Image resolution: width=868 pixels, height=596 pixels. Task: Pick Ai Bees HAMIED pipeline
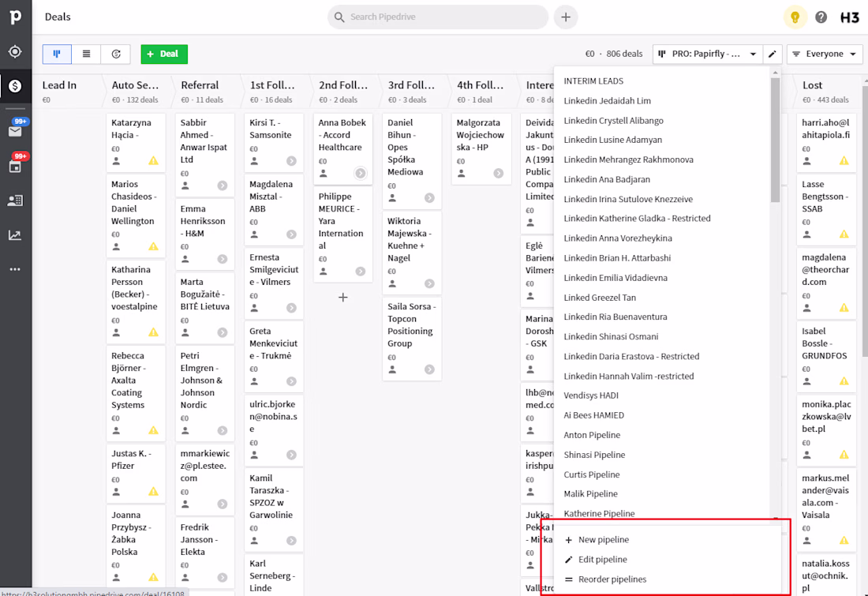click(594, 415)
